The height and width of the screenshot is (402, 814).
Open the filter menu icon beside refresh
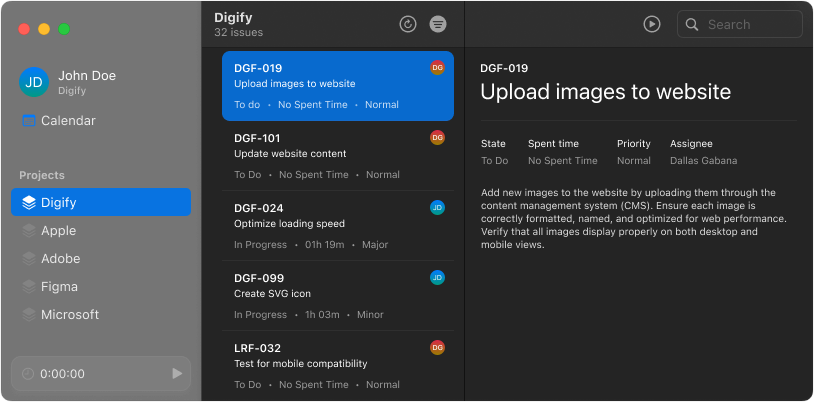(x=437, y=24)
